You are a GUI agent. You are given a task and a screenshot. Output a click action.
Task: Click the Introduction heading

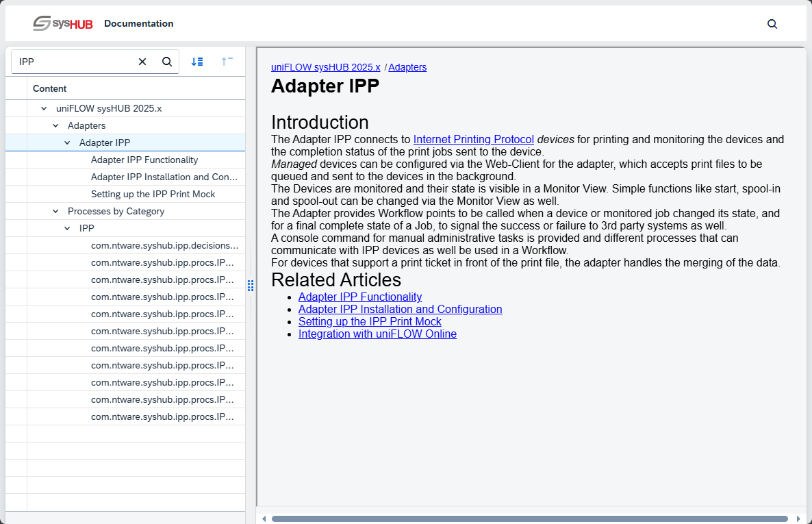point(320,123)
